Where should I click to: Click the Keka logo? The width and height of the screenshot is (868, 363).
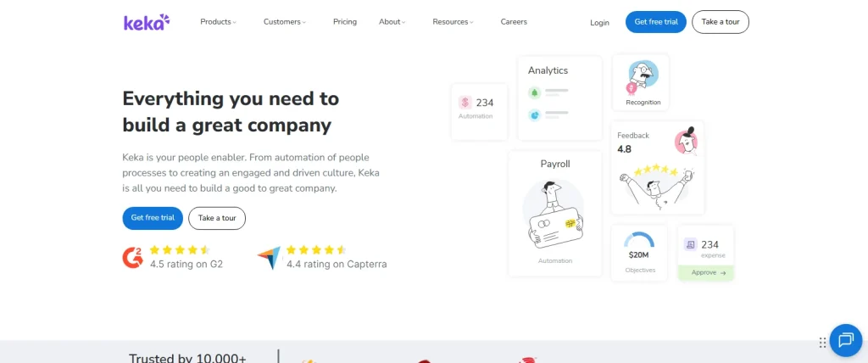[x=147, y=22]
